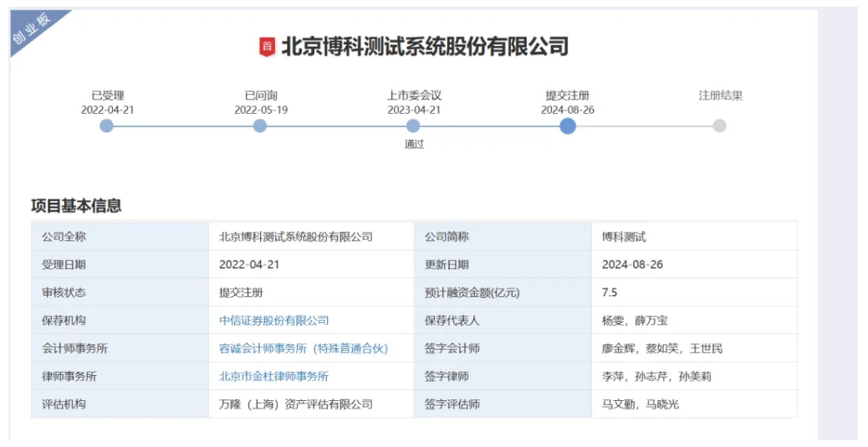This screenshot has width=868, height=447.
Task: Select the 已受理 timeline node
Action: point(106,126)
